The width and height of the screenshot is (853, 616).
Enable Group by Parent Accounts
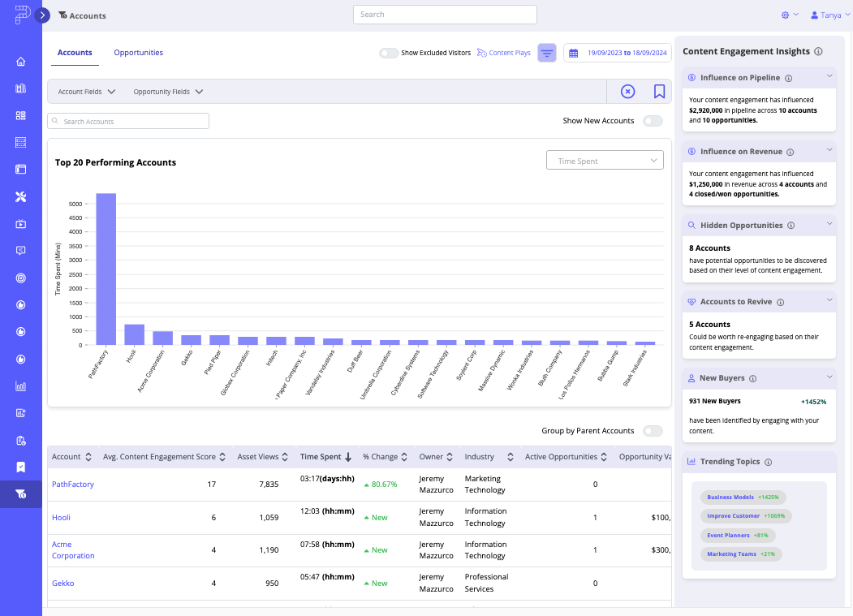tap(653, 431)
